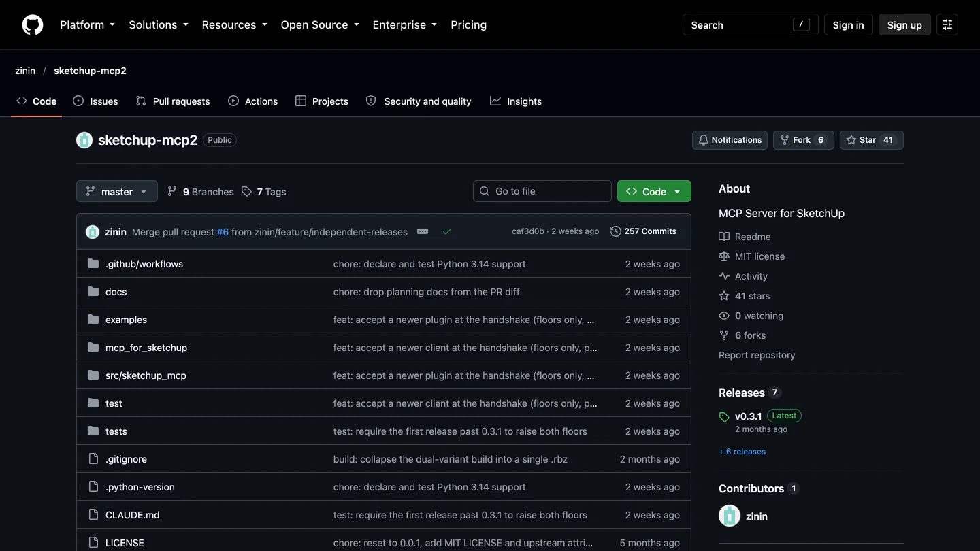Click the + 6 releases link
This screenshot has width=980, height=551.
(742, 452)
